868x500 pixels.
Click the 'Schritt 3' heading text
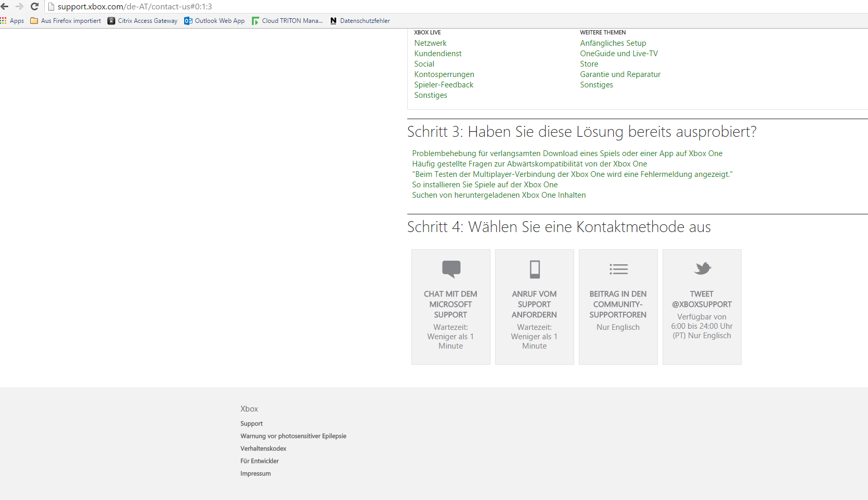click(582, 132)
